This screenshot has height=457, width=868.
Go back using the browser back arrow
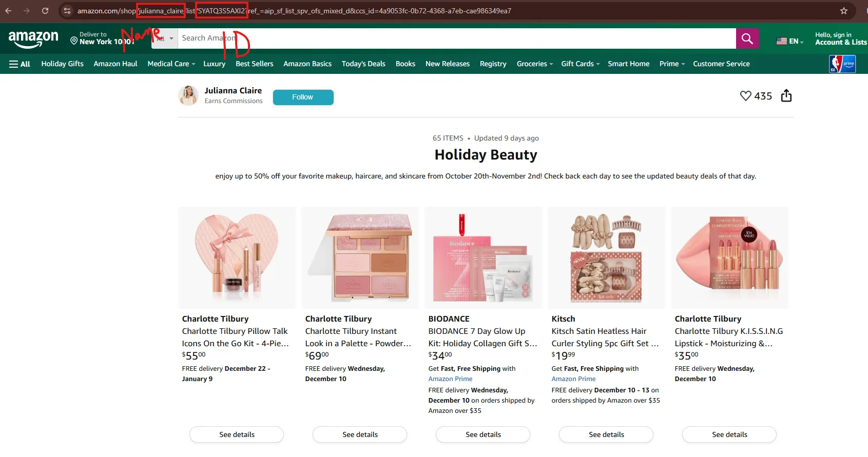pyautogui.click(x=8, y=11)
